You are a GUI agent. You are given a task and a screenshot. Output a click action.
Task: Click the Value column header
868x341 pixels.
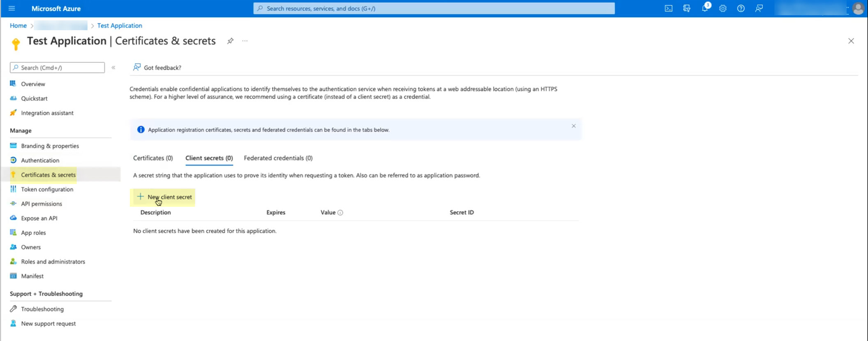[x=328, y=213]
